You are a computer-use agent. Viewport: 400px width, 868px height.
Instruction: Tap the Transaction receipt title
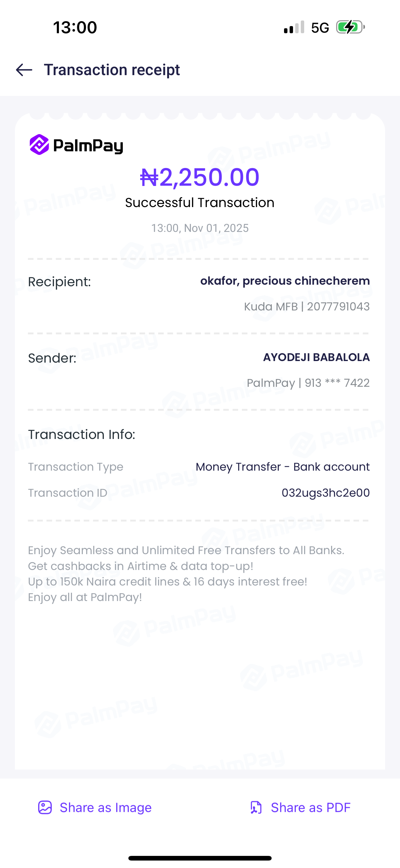click(112, 70)
